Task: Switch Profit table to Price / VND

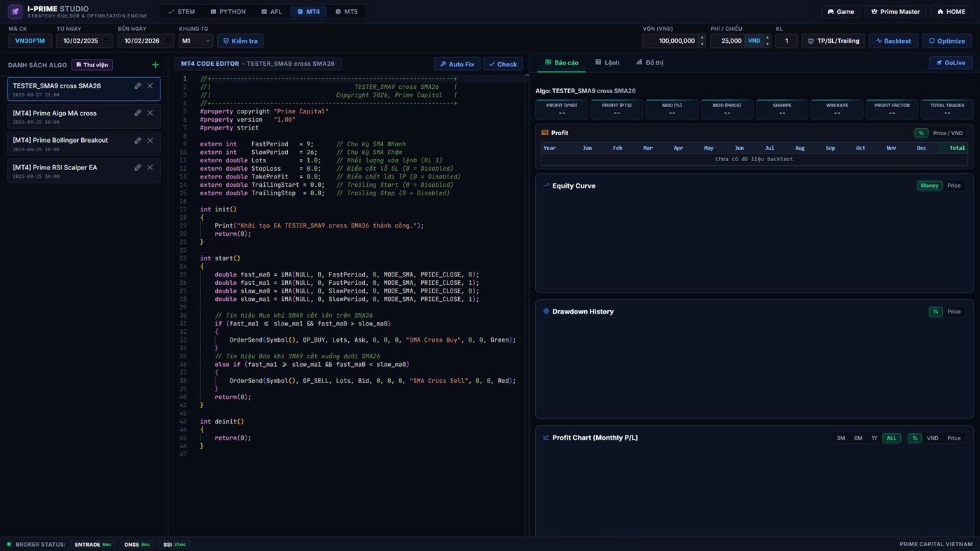Action: 948,133
